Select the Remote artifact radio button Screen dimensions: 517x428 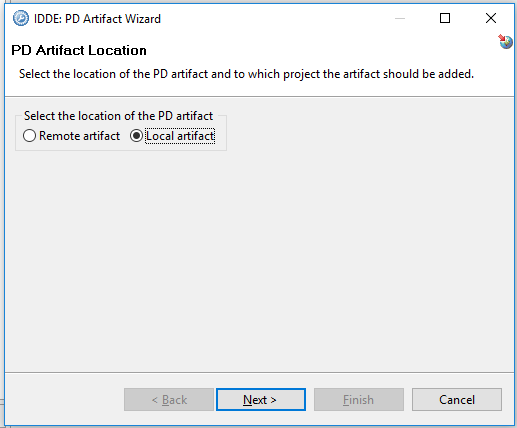pos(29,136)
